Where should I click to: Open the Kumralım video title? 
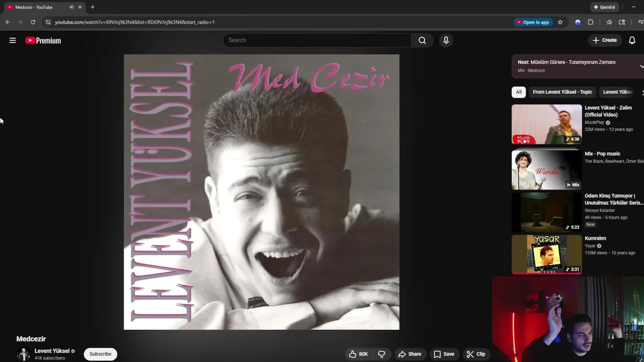[595, 238]
